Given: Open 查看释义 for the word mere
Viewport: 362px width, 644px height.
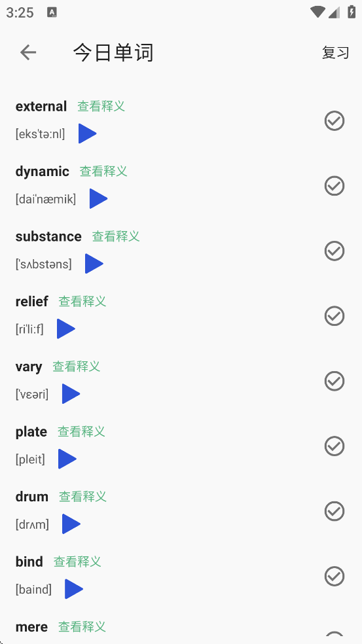Looking at the screenshot, I should tap(82, 627).
